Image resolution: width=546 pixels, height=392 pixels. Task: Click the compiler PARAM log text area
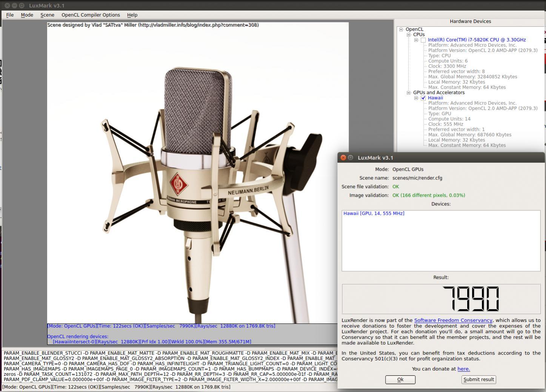coord(170,366)
